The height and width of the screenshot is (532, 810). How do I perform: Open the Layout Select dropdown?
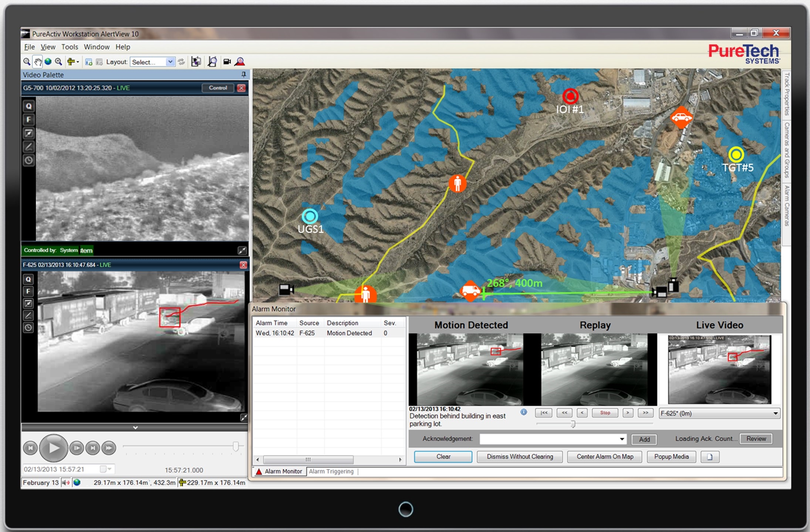click(170, 62)
